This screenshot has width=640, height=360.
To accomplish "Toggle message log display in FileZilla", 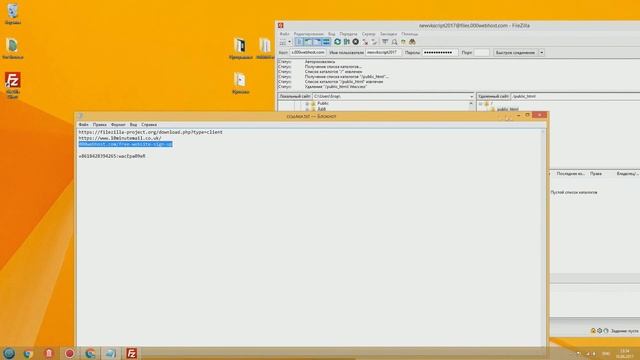I will 299,42.
